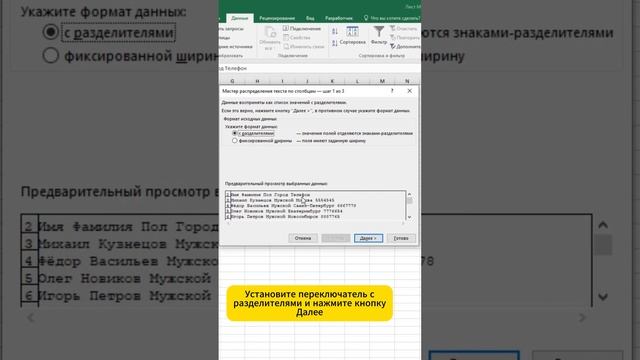Click the preview's horizontal scroll-right arrow
Screen dimensions: 640x360
[x=403, y=223]
